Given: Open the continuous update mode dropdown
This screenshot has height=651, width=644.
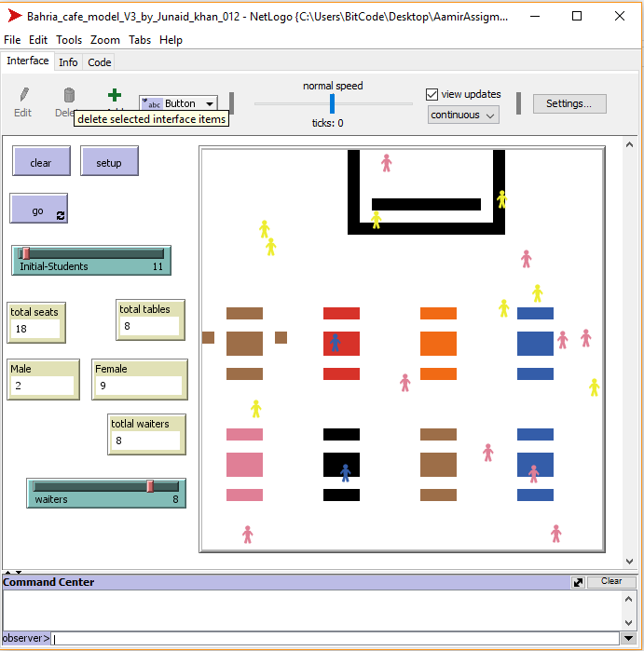Looking at the screenshot, I should pyautogui.click(x=463, y=115).
